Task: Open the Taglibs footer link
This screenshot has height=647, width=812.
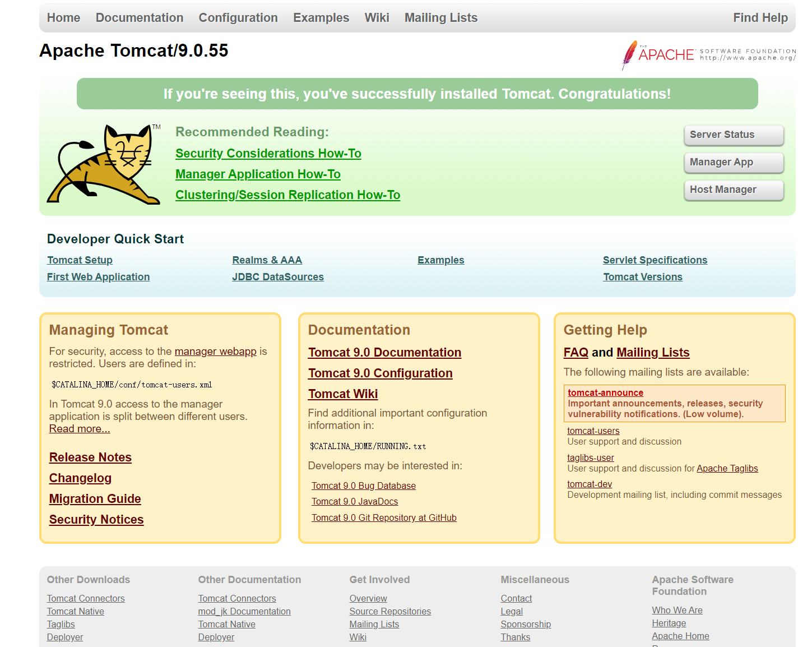Action: click(x=61, y=625)
